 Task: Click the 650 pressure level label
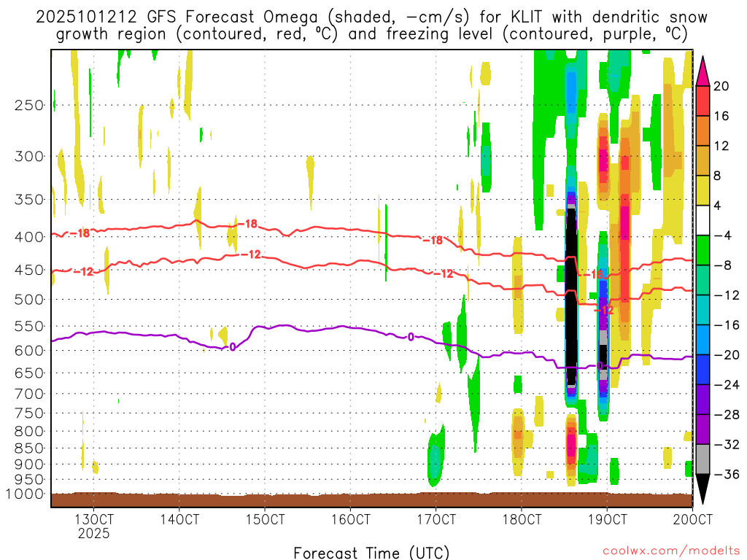(29, 373)
